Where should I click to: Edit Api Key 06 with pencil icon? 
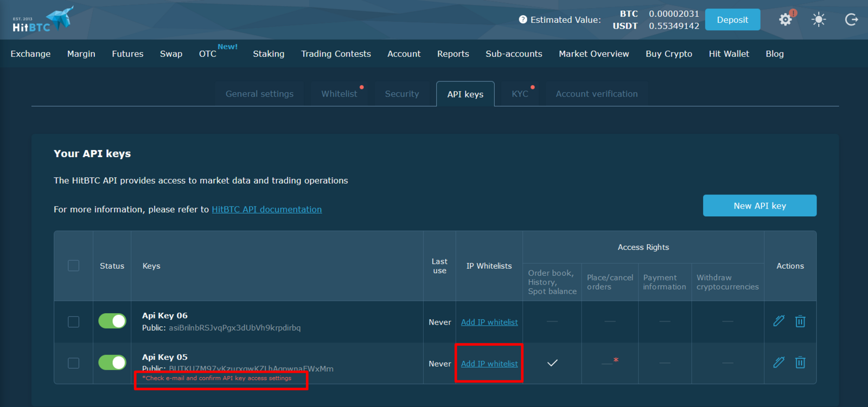778,321
